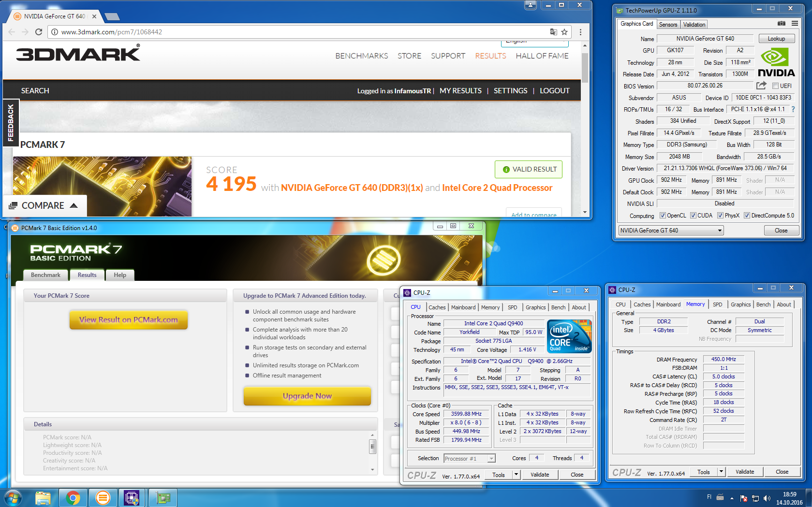This screenshot has height=507, width=812.
Task: Open the Chrome three-dot menu
Action: click(x=580, y=32)
